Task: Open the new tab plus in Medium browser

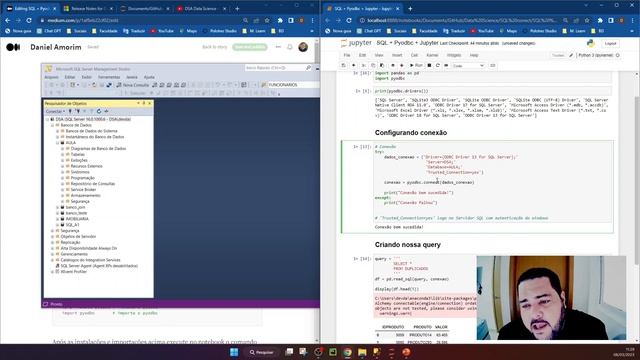Action: (x=238, y=8)
